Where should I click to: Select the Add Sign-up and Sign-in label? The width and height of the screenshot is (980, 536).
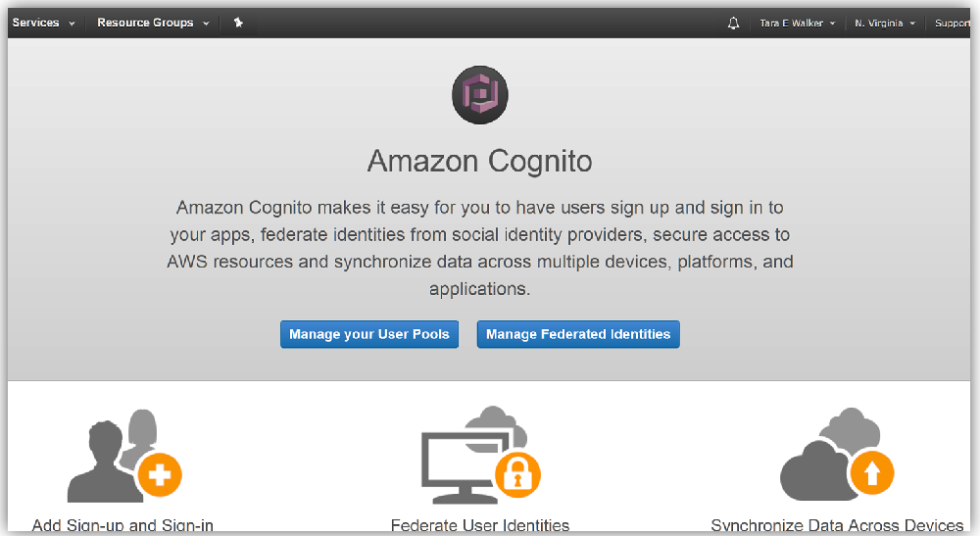click(x=122, y=526)
